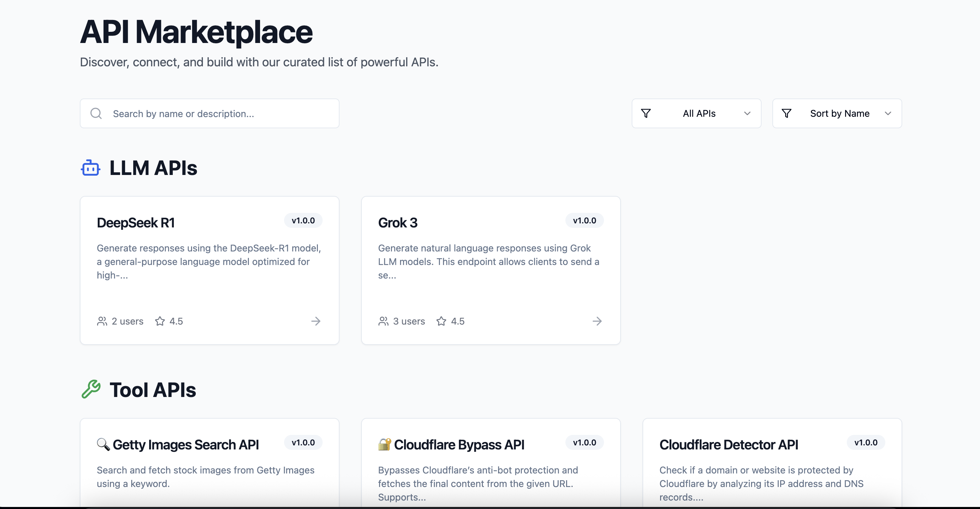Click the v1.0.0 badge on DeepSeek R1
This screenshot has height=509, width=980.
point(303,220)
